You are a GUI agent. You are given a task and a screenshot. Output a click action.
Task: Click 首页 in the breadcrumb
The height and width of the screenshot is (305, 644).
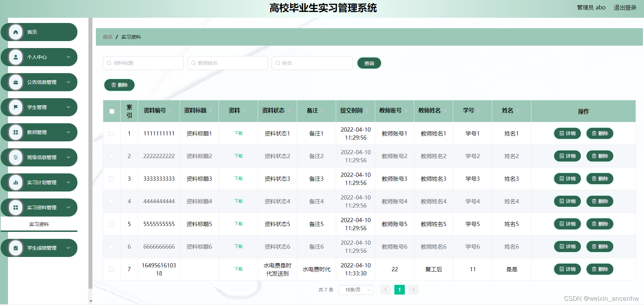coord(108,37)
